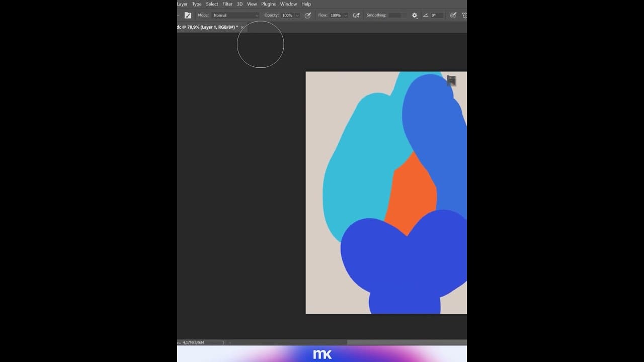Open the Filter menu
The image size is (644, 362).
[x=227, y=4]
